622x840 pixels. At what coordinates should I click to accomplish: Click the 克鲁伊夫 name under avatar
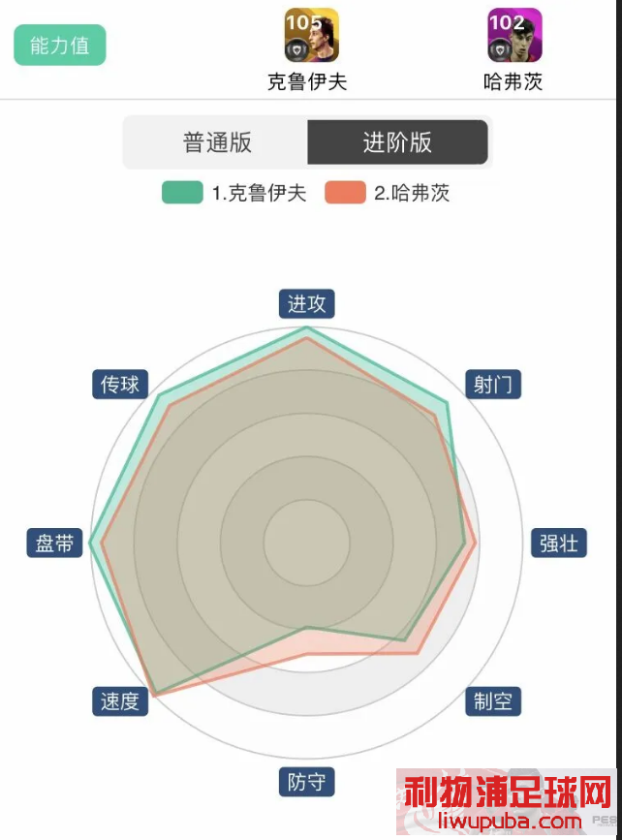point(307,82)
